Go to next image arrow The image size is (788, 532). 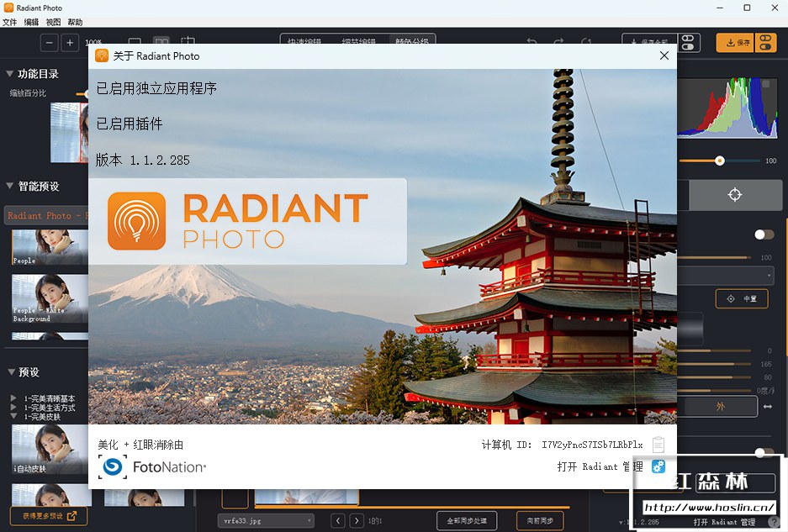point(357,521)
